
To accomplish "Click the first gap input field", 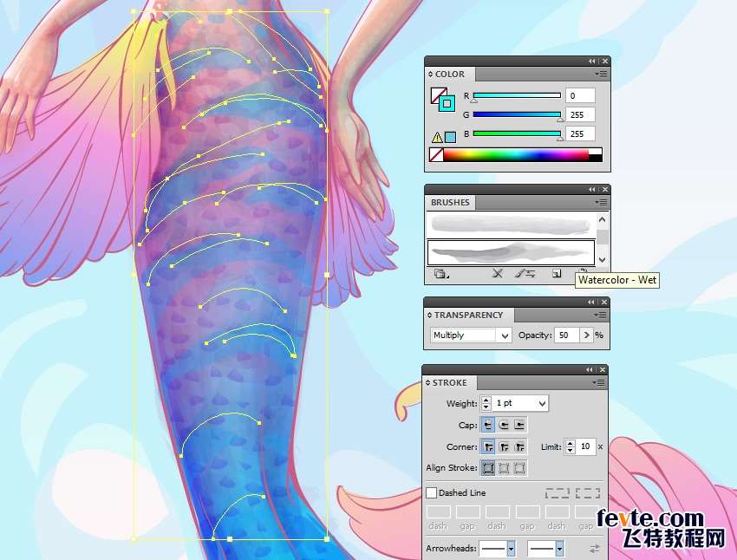I will pos(467,512).
